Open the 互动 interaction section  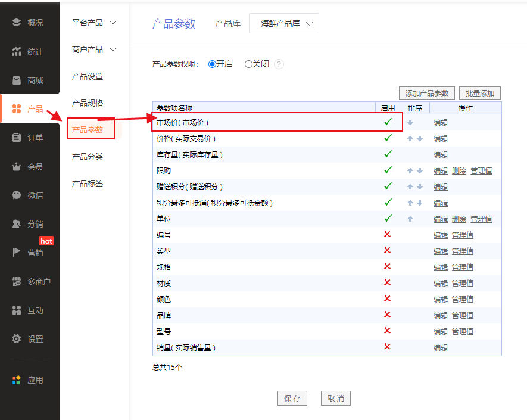pos(27,310)
